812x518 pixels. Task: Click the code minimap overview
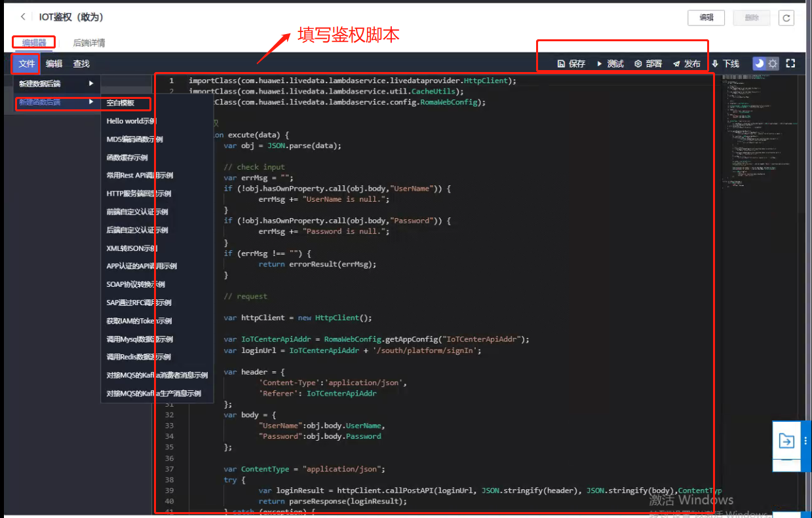[x=760, y=131]
